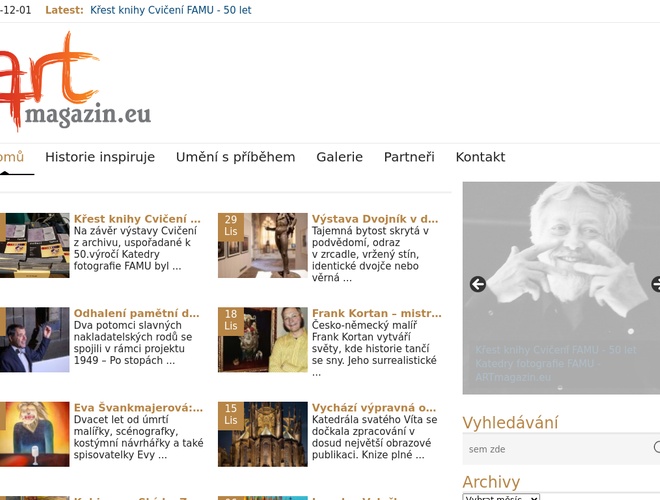The width and height of the screenshot is (660, 500).
Task: Click the ARTmagazin.eu logo
Action: pyautogui.click(x=75, y=82)
